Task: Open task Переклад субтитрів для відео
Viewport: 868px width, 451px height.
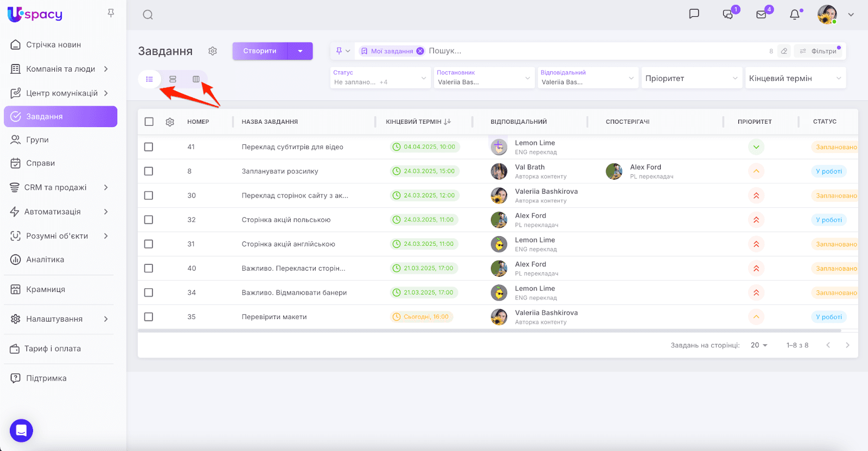Action: [292, 147]
